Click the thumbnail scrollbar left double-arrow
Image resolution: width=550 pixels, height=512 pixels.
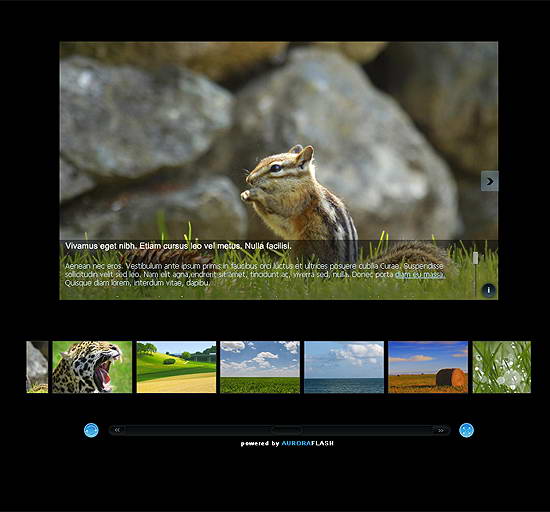pyautogui.click(x=118, y=430)
